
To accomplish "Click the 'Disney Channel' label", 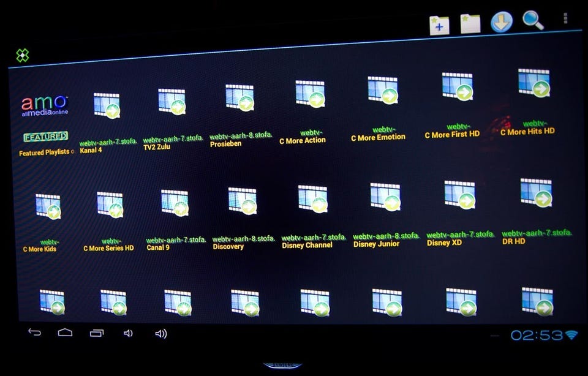I will tap(307, 245).
